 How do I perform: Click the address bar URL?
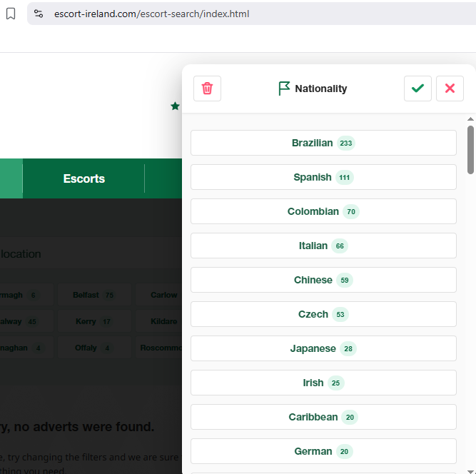pyautogui.click(x=151, y=14)
